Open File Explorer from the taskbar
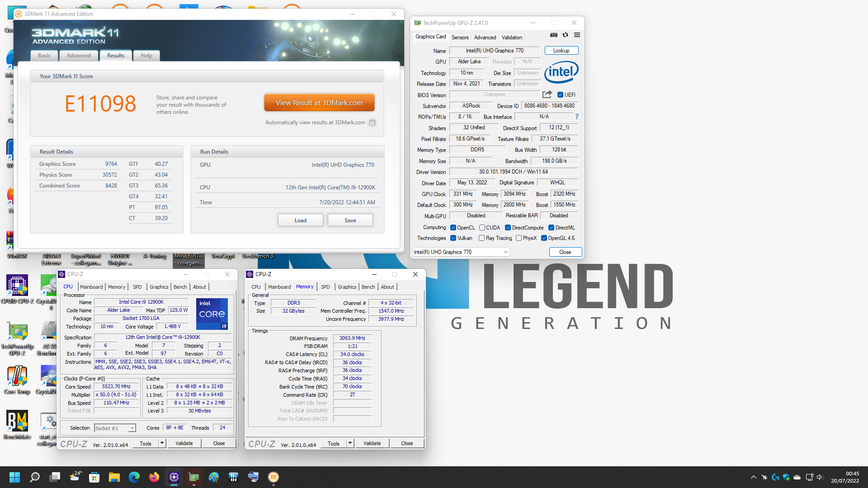 coord(114,477)
